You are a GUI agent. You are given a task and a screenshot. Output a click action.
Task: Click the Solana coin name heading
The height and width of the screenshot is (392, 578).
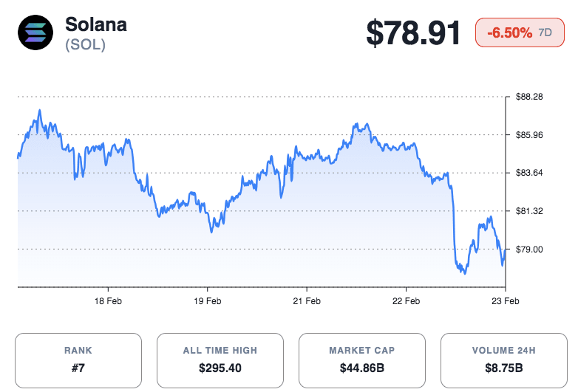pyautogui.click(x=96, y=24)
